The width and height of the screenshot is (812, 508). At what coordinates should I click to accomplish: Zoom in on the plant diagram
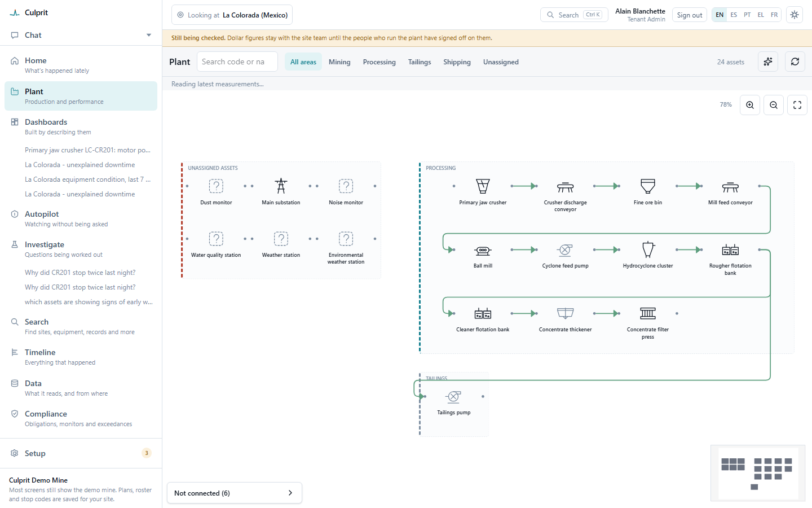pyautogui.click(x=750, y=105)
